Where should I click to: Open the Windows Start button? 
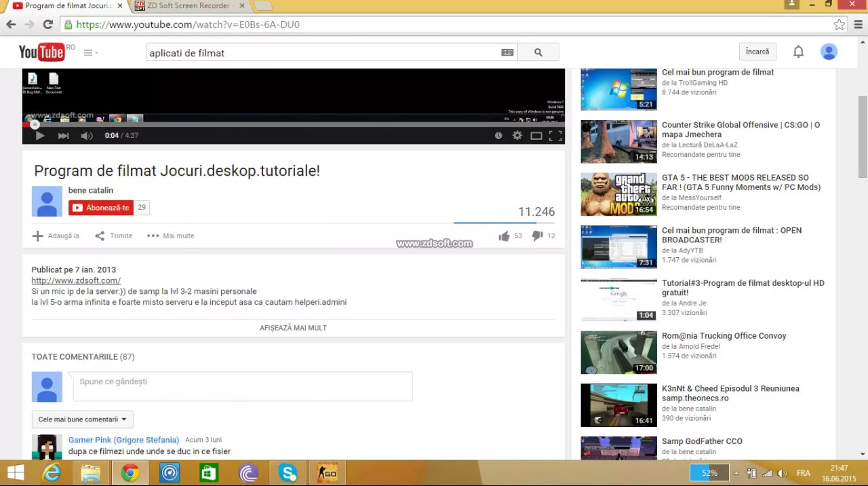(x=15, y=473)
